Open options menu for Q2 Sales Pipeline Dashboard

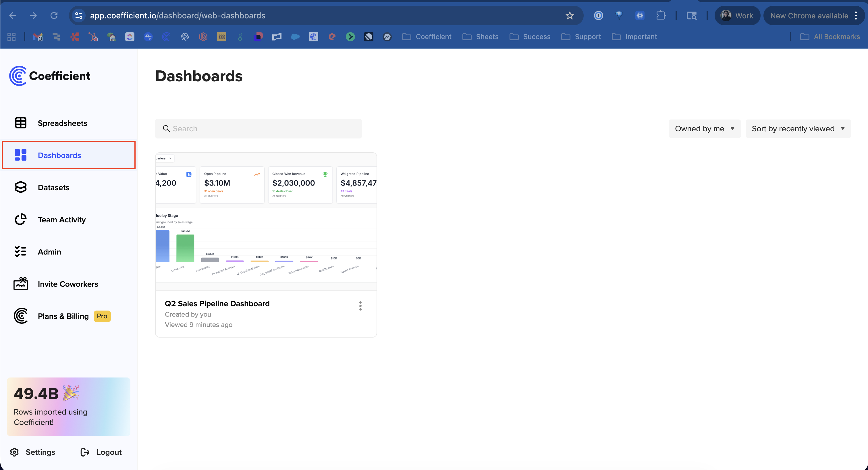pyautogui.click(x=360, y=306)
